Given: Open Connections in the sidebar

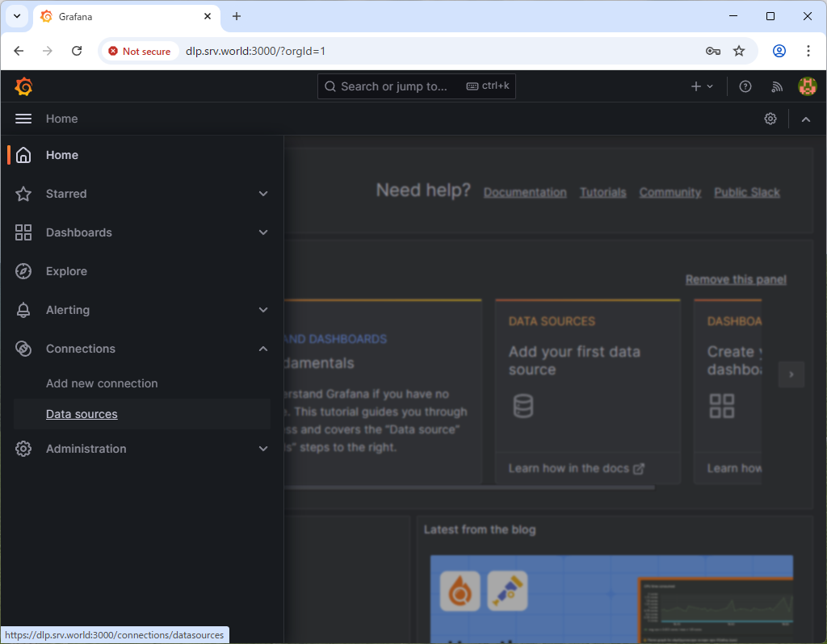Looking at the screenshot, I should tap(80, 349).
